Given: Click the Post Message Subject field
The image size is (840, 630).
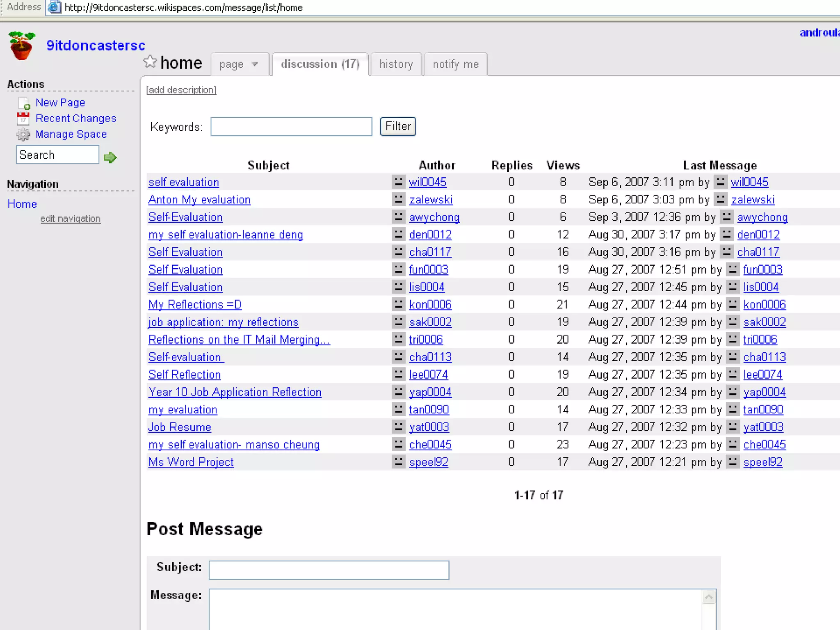Looking at the screenshot, I should coord(329,570).
